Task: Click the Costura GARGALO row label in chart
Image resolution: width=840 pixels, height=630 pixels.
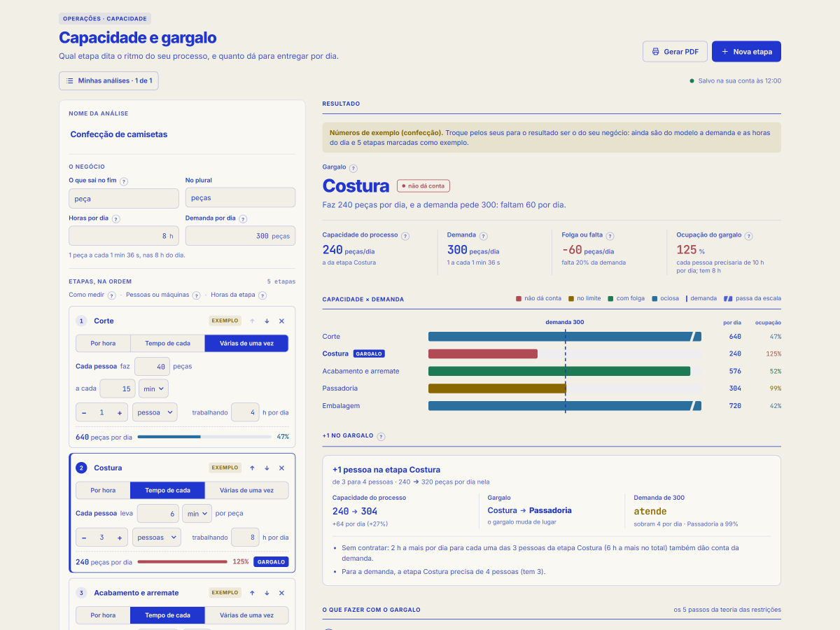Action: point(353,353)
